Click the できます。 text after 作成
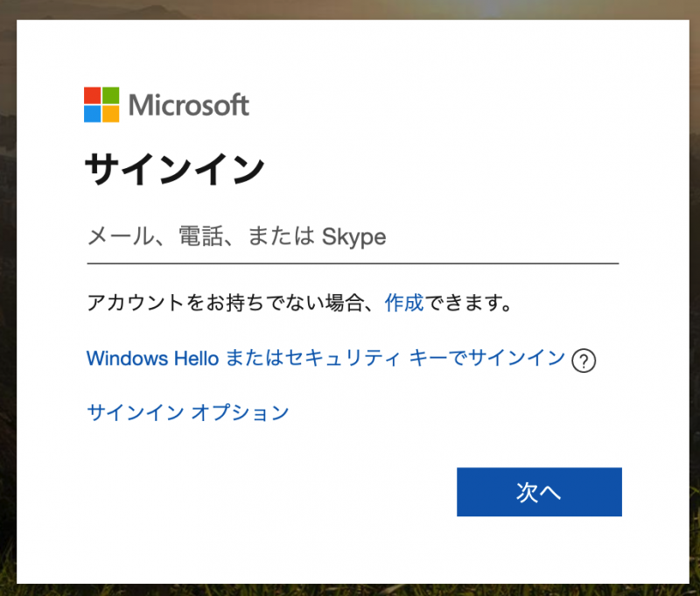Image resolution: width=700 pixels, height=596 pixels. coord(468,303)
